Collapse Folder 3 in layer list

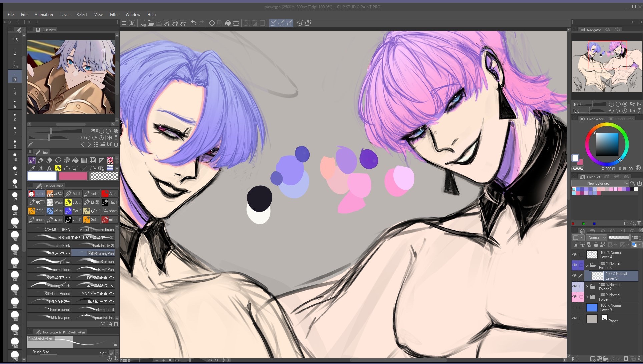pos(587,266)
